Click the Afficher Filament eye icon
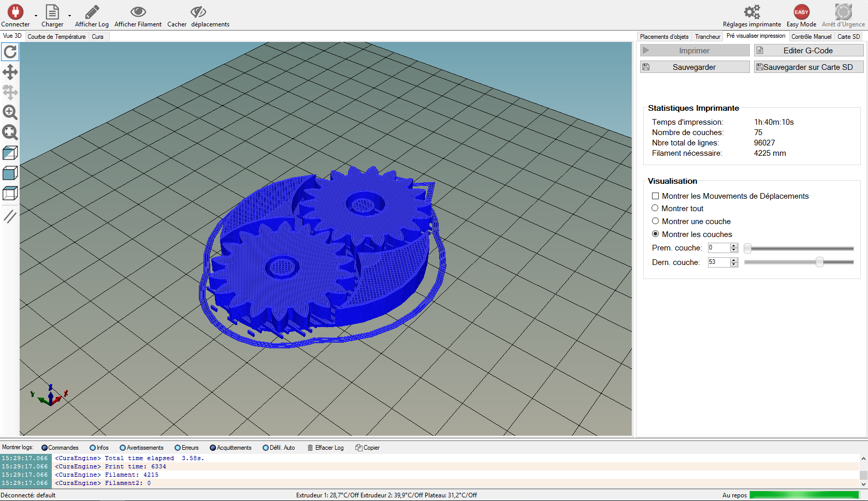This screenshot has height=501, width=868. coord(138,11)
